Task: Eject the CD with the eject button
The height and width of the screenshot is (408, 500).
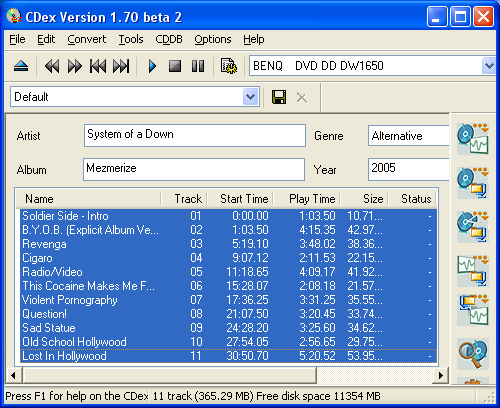Action: pyautogui.click(x=21, y=66)
